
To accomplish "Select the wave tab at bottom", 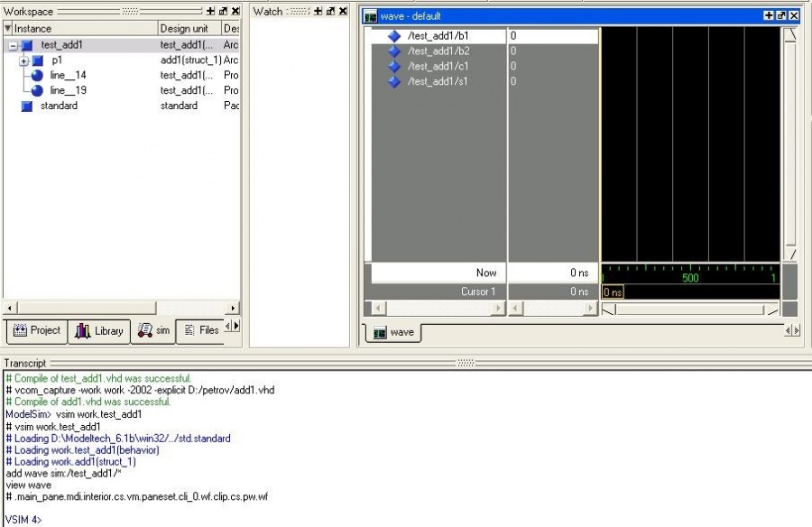I will (393, 332).
